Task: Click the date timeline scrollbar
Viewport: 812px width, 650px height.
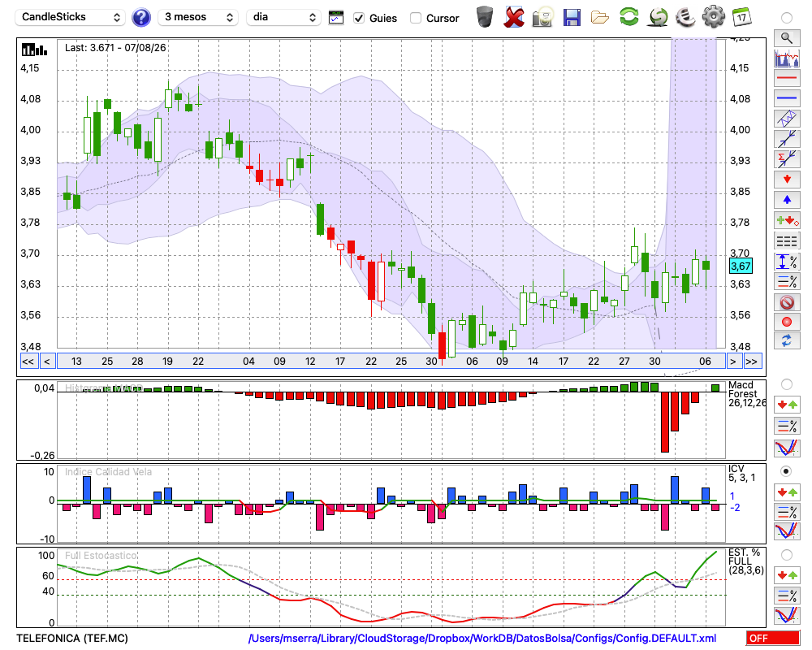Action: pyautogui.click(x=391, y=362)
